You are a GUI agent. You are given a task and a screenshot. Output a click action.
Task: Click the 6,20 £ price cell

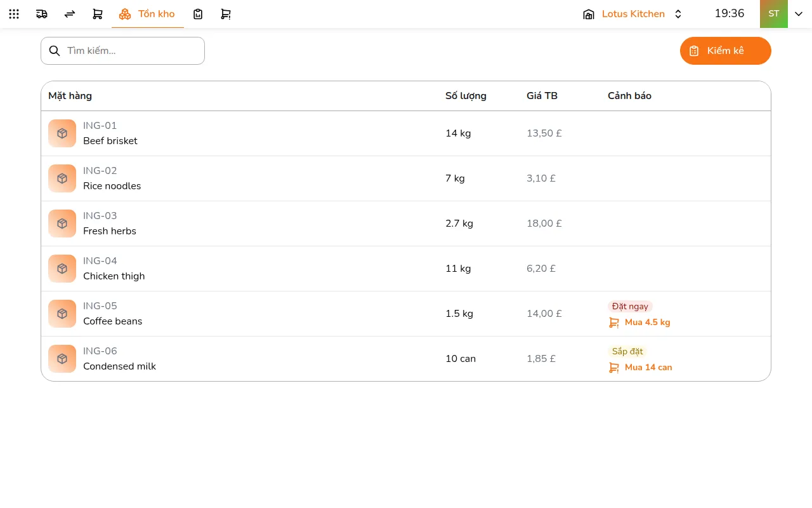pos(541,269)
